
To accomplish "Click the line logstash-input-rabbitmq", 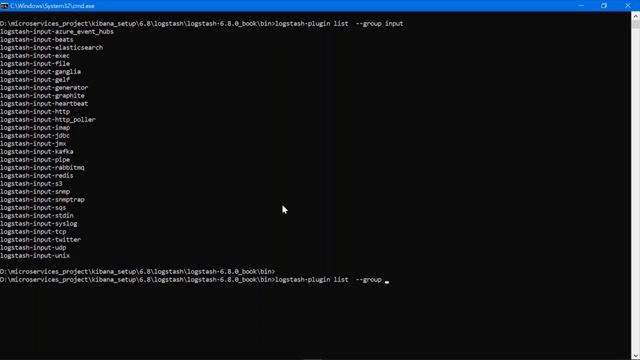I will click(42, 168).
